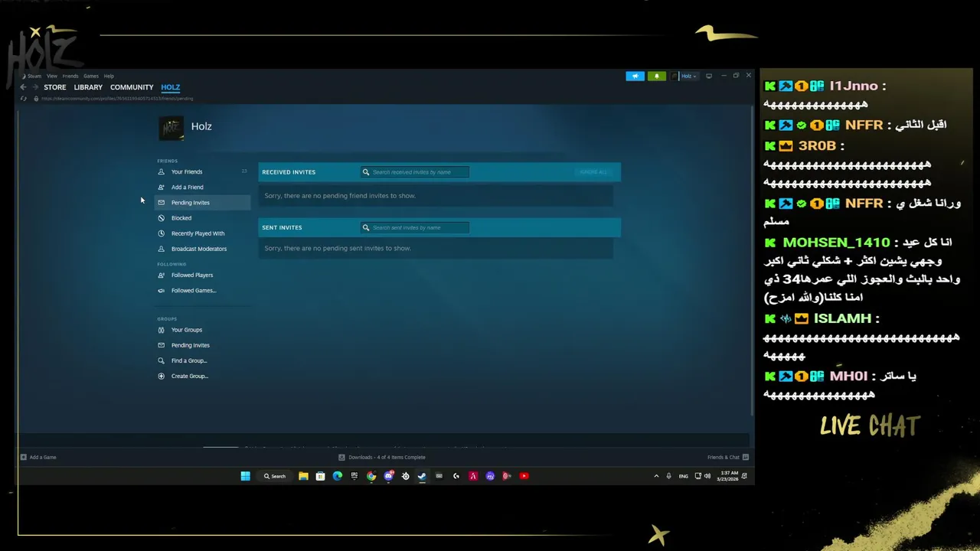Viewport: 980px width, 551px height.
Task: Open the blue announcements megaphone button
Action: pyautogui.click(x=635, y=76)
